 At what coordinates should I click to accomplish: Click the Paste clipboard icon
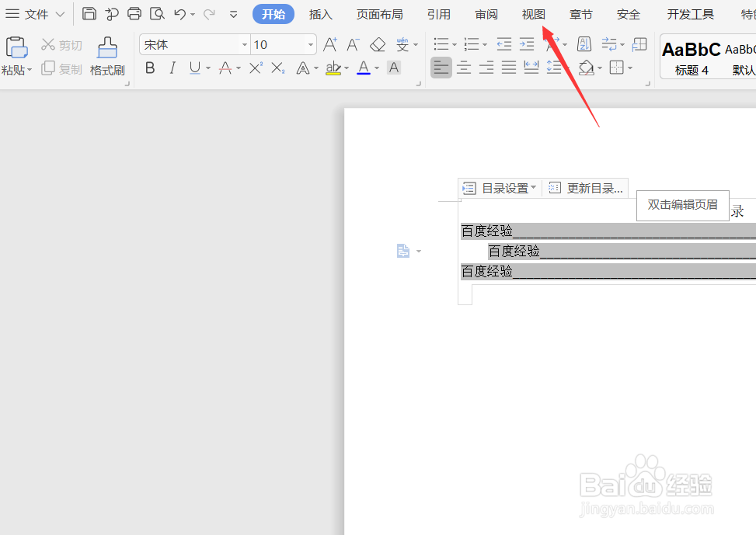pyautogui.click(x=16, y=47)
